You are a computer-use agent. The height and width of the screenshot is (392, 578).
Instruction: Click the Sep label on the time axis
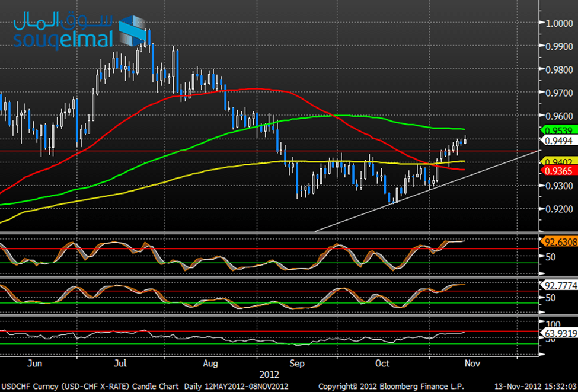pyautogui.click(x=297, y=363)
